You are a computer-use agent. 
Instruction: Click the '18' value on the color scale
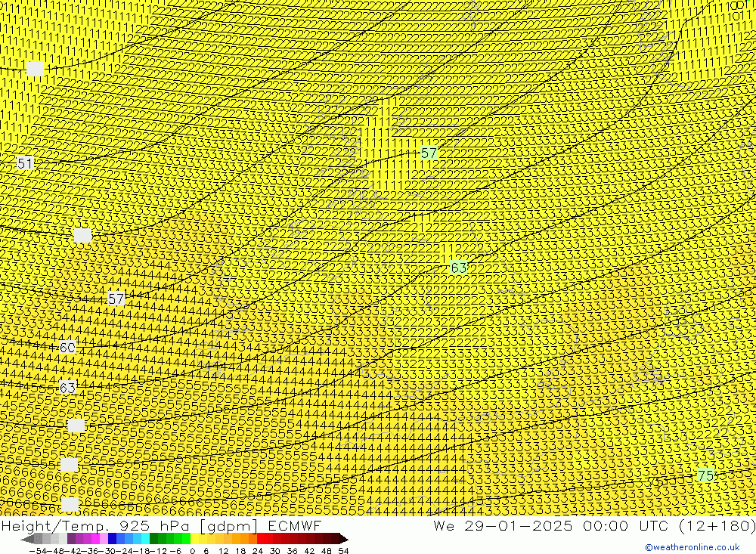point(240,551)
